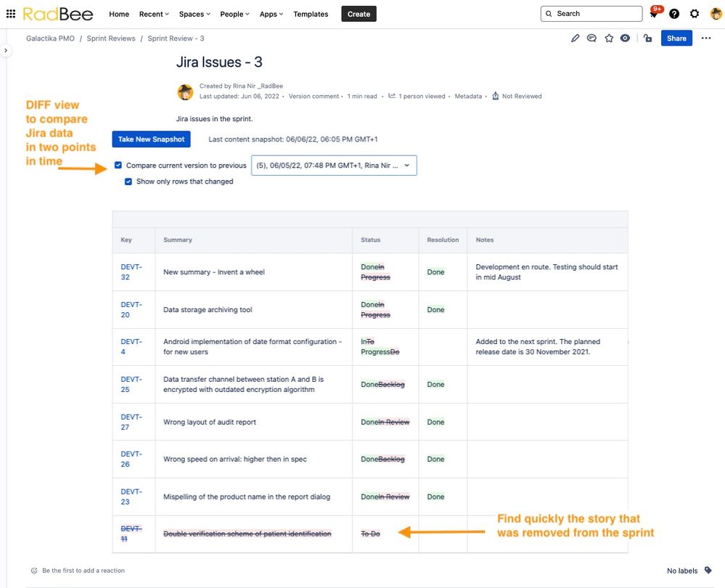Click the 1 person viewed text
This screenshot has height=588, width=725.
click(422, 97)
